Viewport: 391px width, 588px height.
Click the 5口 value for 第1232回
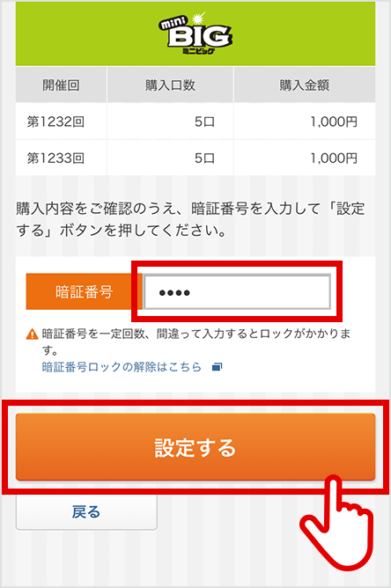[x=204, y=121]
